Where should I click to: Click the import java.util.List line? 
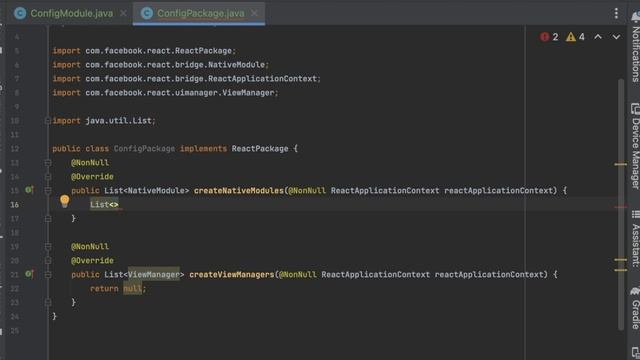tap(104, 121)
